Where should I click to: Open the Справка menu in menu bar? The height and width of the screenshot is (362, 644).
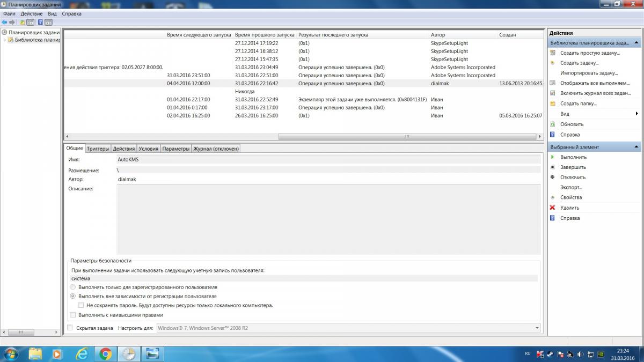tap(71, 14)
